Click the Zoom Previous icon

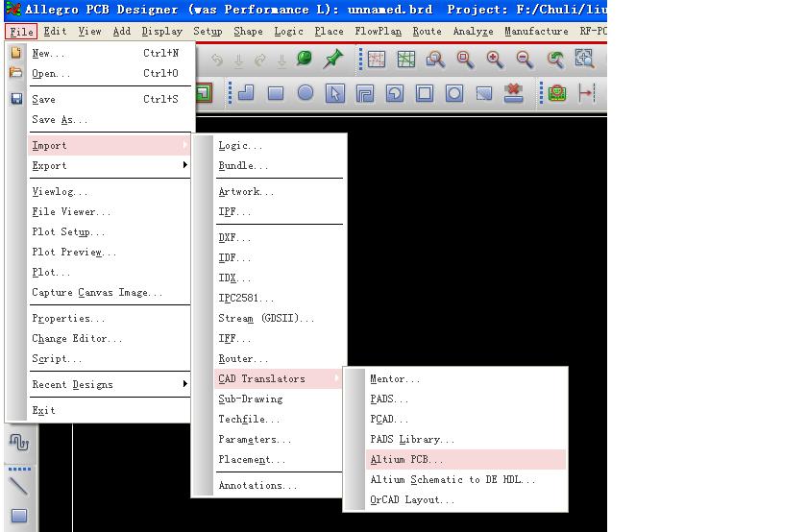tap(555, 60)
